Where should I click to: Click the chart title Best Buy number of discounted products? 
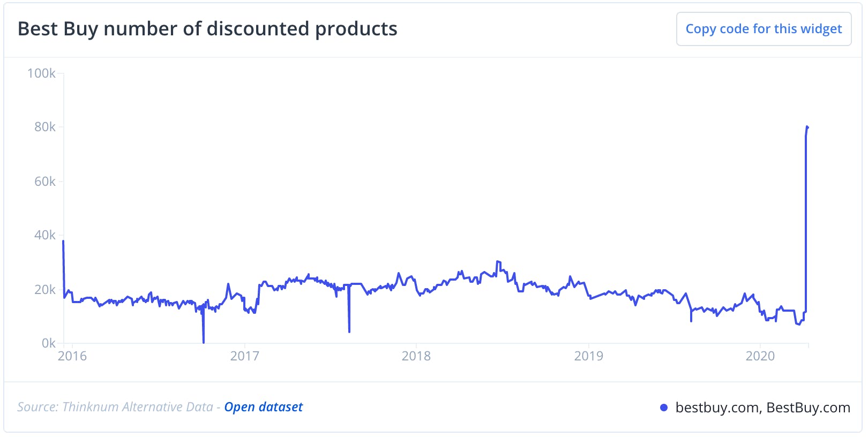[x=207, y=29]
